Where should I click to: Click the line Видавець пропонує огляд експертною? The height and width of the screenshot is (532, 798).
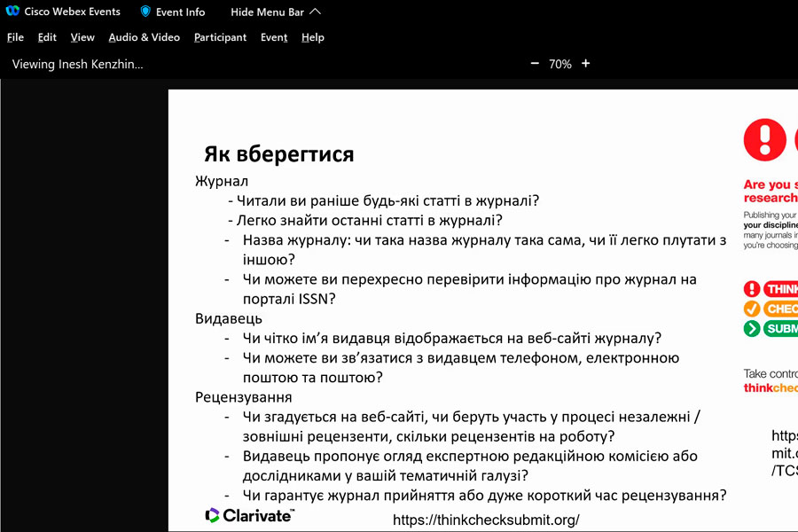(470, 456)
